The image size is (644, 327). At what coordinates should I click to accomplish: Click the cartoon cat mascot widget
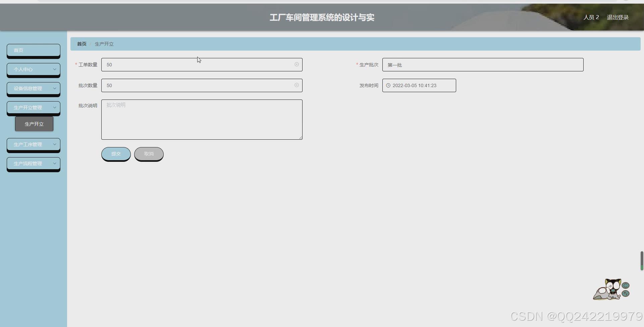611,289
